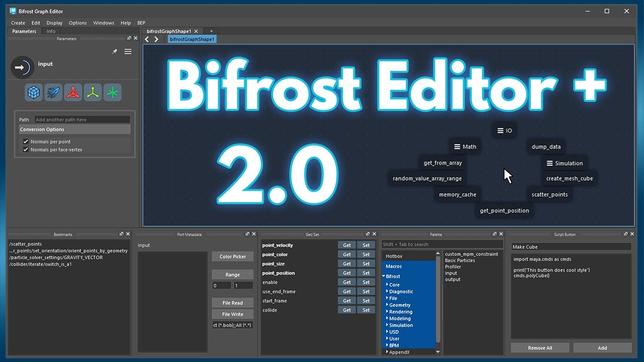
Task: Open the Create menu
Action: (18, 23)
